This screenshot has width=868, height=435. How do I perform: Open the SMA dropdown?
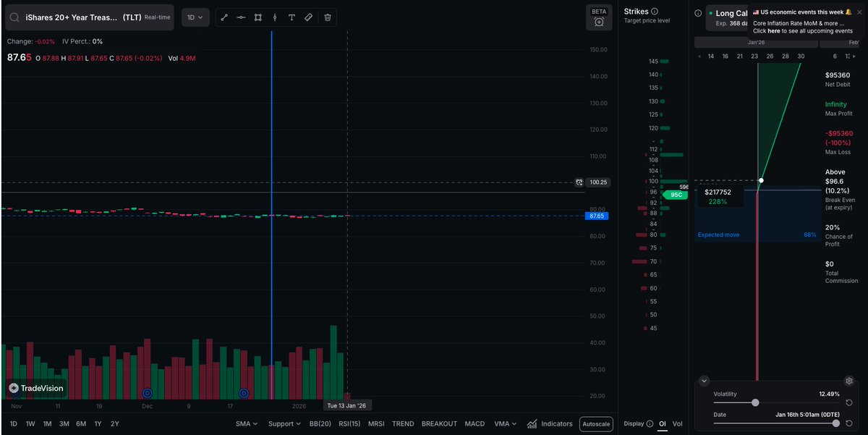245,424
